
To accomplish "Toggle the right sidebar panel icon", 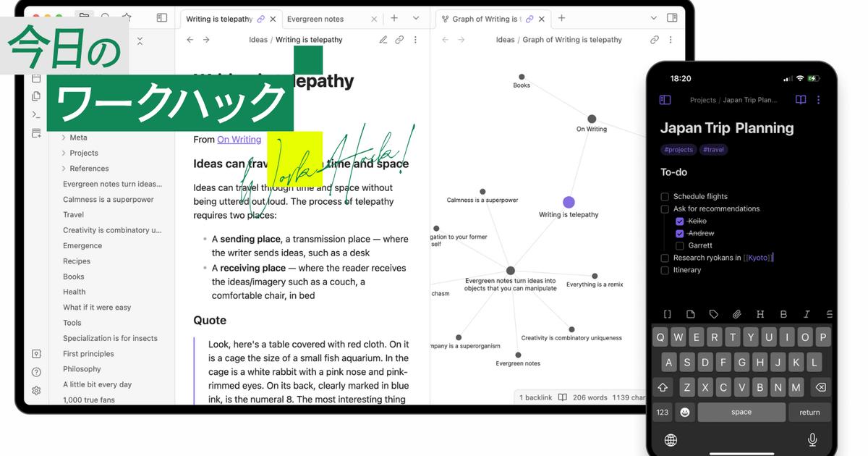I will 672,18.
